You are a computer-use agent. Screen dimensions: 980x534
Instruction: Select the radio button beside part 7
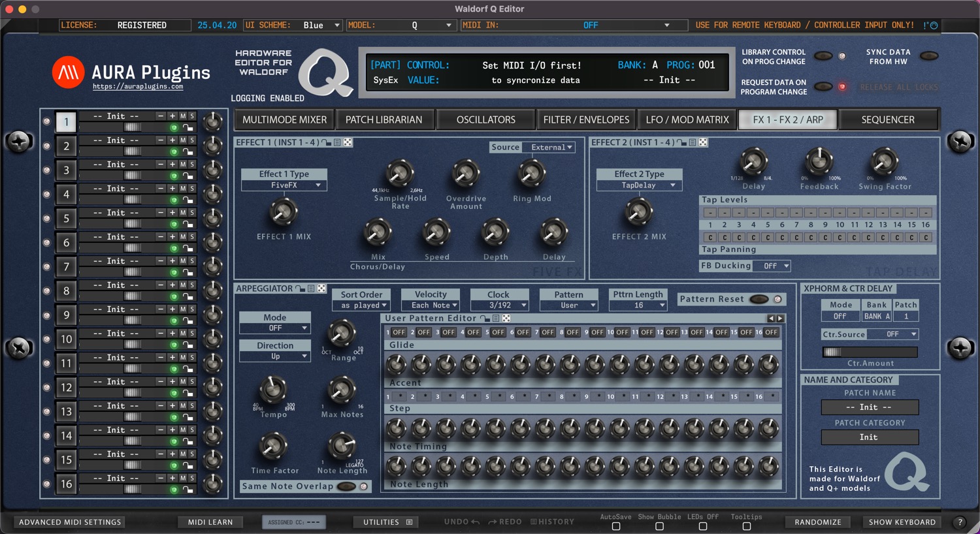coord(46,266)
